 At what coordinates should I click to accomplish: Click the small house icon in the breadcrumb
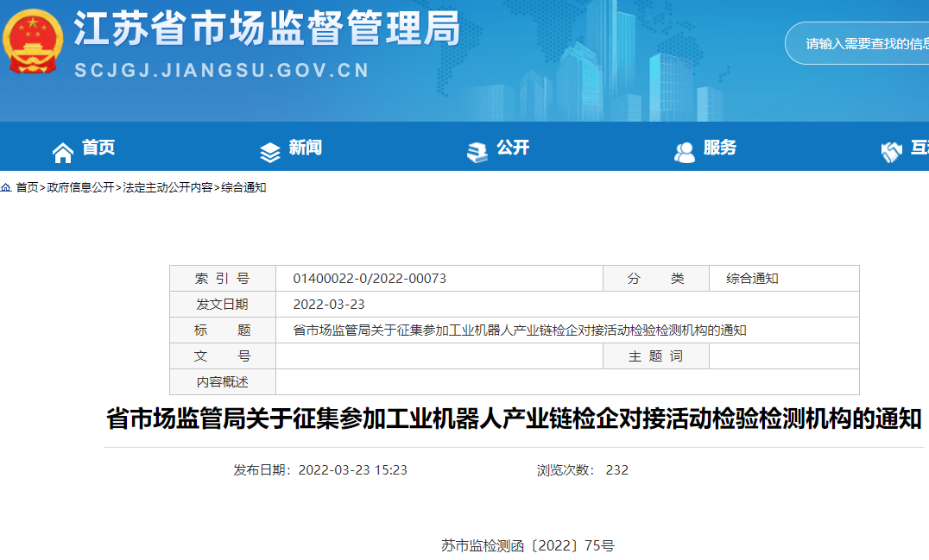point(7,186)
